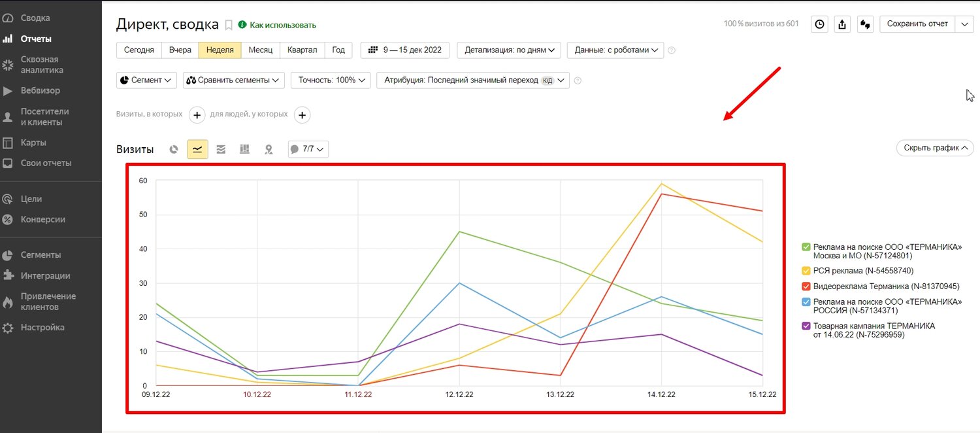Viewport: 980px width, 433px height.
Task: Open Данные: с роботами dropdown
Action: [x=615, y=50]
